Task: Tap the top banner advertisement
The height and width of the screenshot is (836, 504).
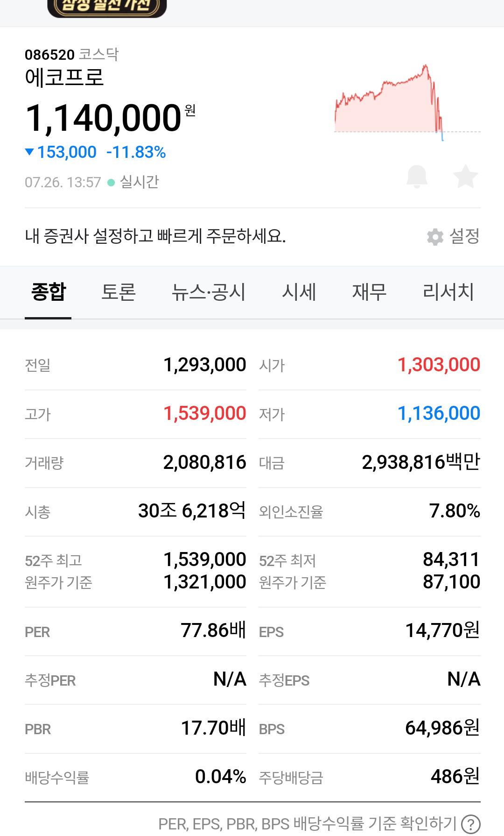Action: click(x=107, y=7)
